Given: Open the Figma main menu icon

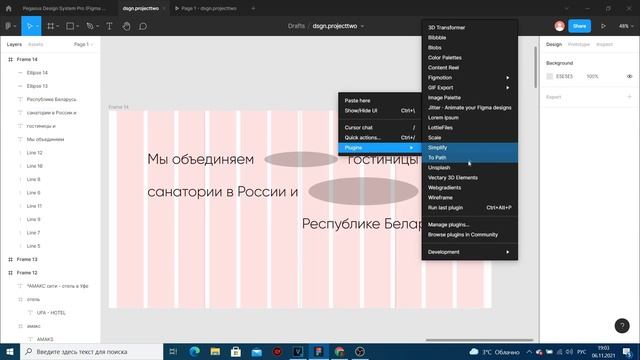Looking at the screenshot, I should pyautogui.click(x=8, y=26).
